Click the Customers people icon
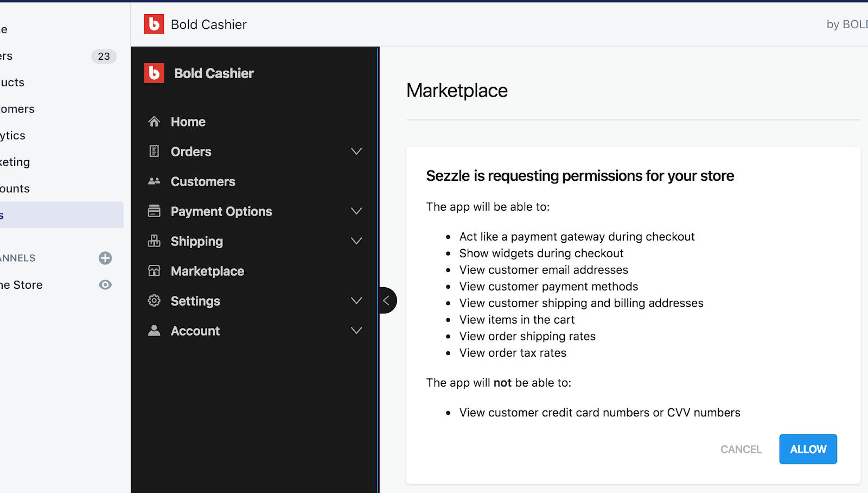This screenshot has height=493, width=868. click(x=154, y=181)
